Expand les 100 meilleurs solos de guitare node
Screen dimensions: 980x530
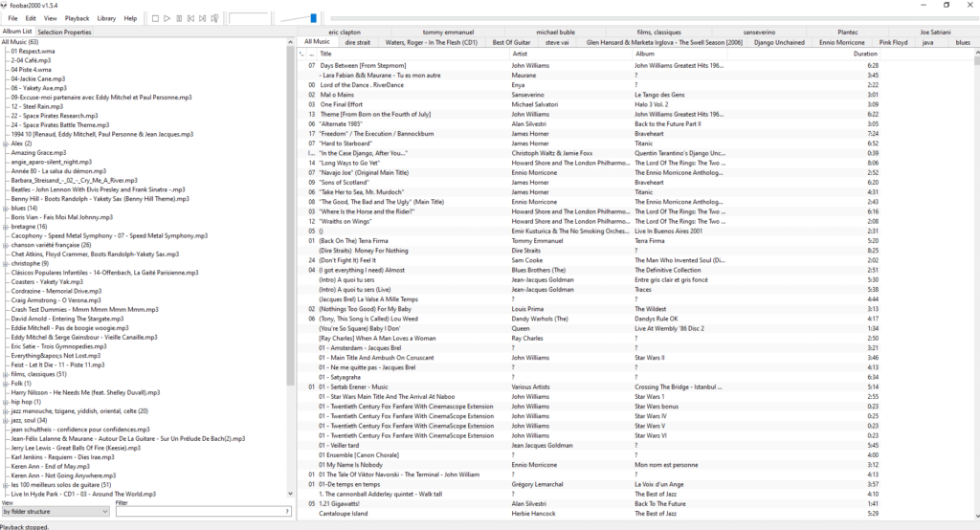pyautogui.click(x=6, y=485)
